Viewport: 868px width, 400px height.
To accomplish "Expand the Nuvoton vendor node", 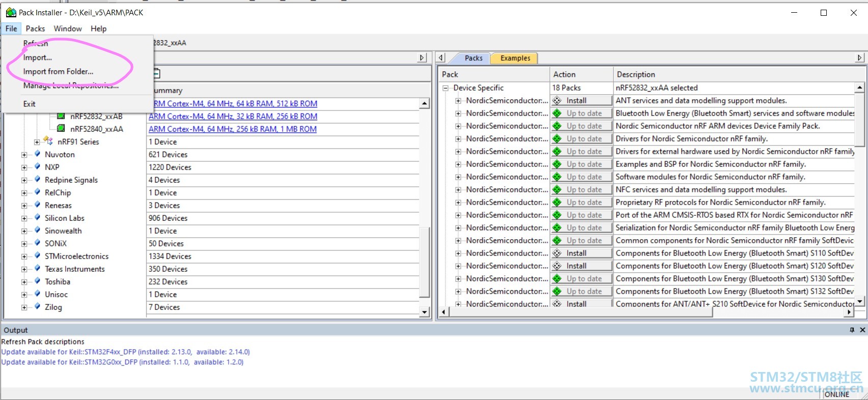I will tap(24, 155).
